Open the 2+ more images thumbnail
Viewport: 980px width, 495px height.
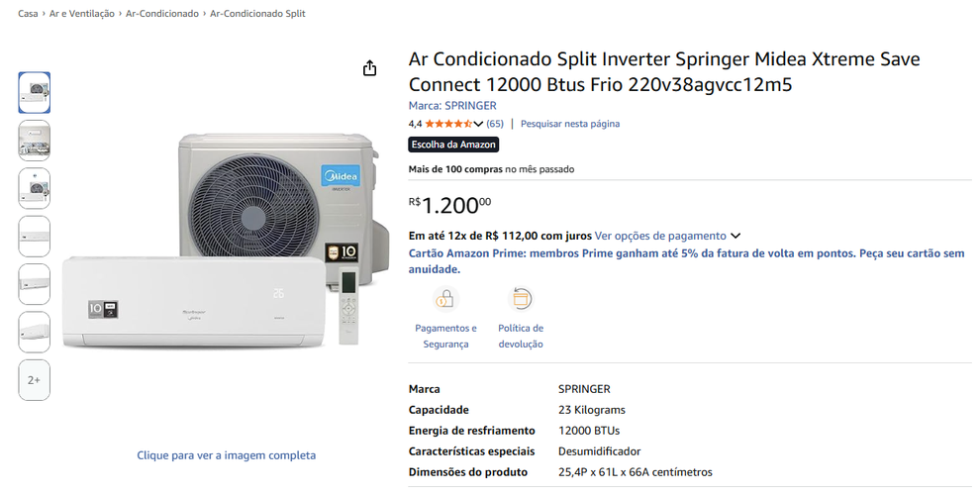tap(35, 380)
